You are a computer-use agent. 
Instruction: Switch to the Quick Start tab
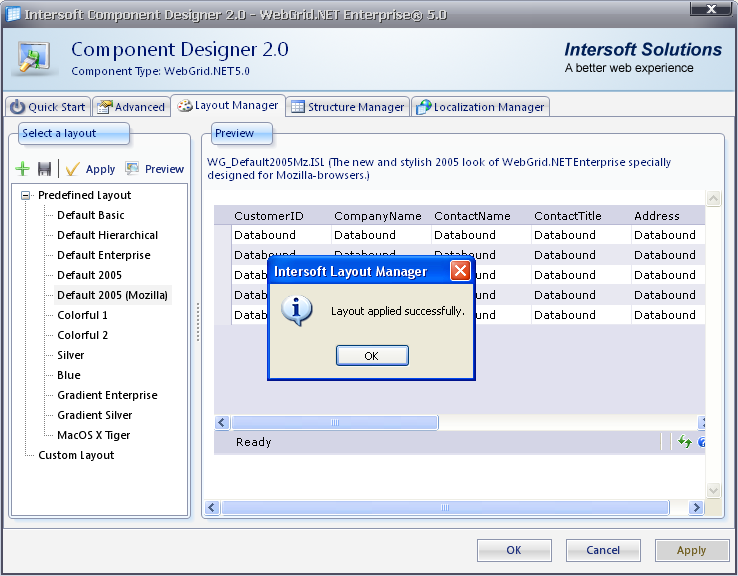pyautogui.click(x=48, y=107)
